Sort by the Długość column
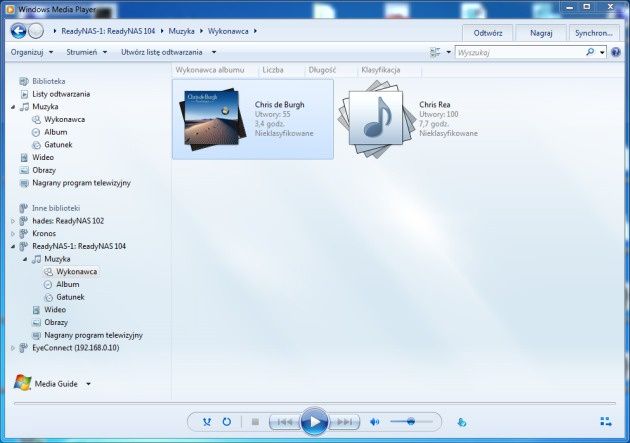Image resolution: width=630 pixels, height=443 pixels. (322, 70)
